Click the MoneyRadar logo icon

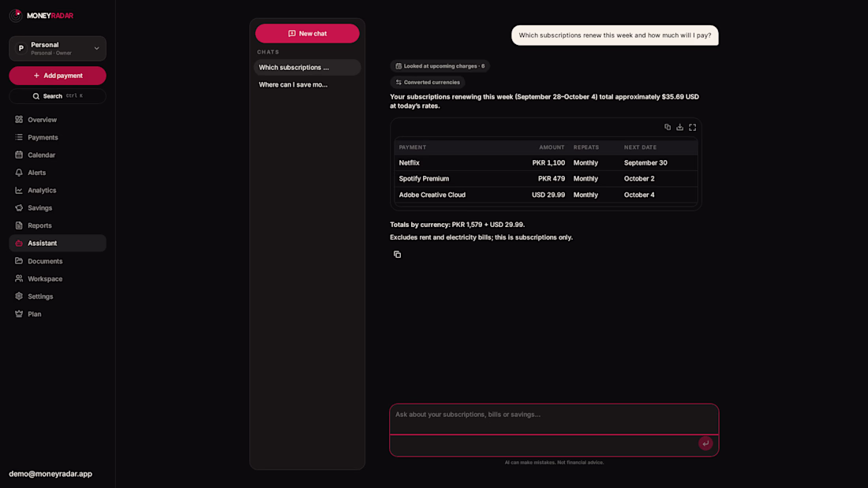tap(16, 16)
